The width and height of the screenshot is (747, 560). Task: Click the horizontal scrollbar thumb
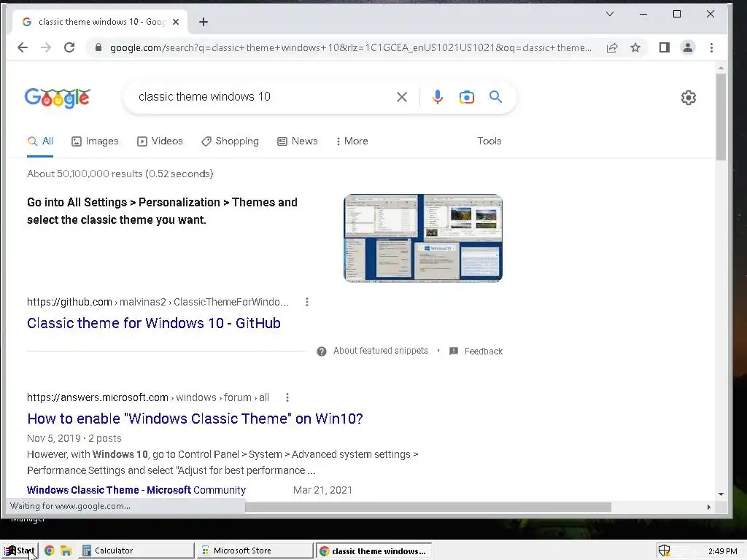(x=427, y=507)
